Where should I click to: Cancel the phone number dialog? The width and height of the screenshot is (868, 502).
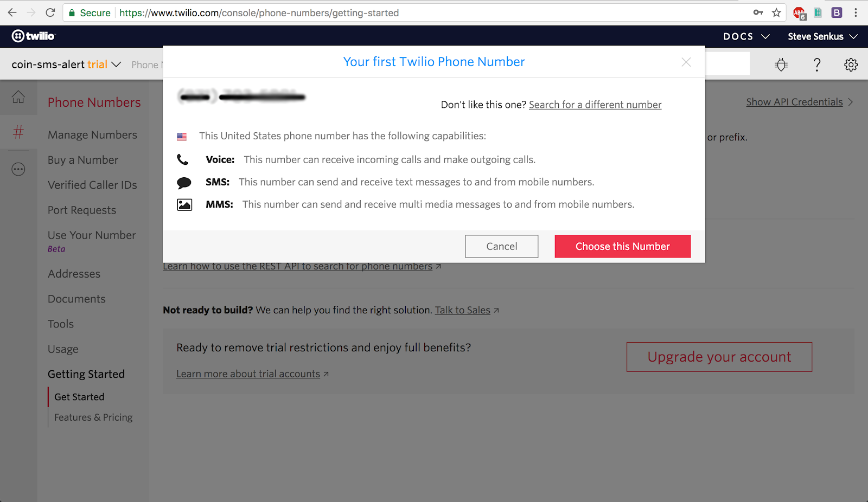click(x=502, y=246)
